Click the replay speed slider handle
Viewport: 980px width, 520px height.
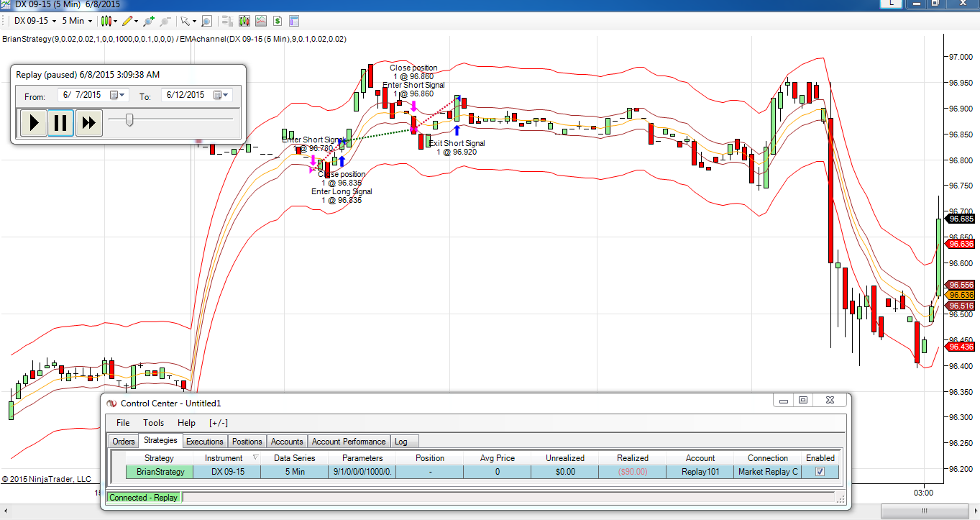click(129, 119)
